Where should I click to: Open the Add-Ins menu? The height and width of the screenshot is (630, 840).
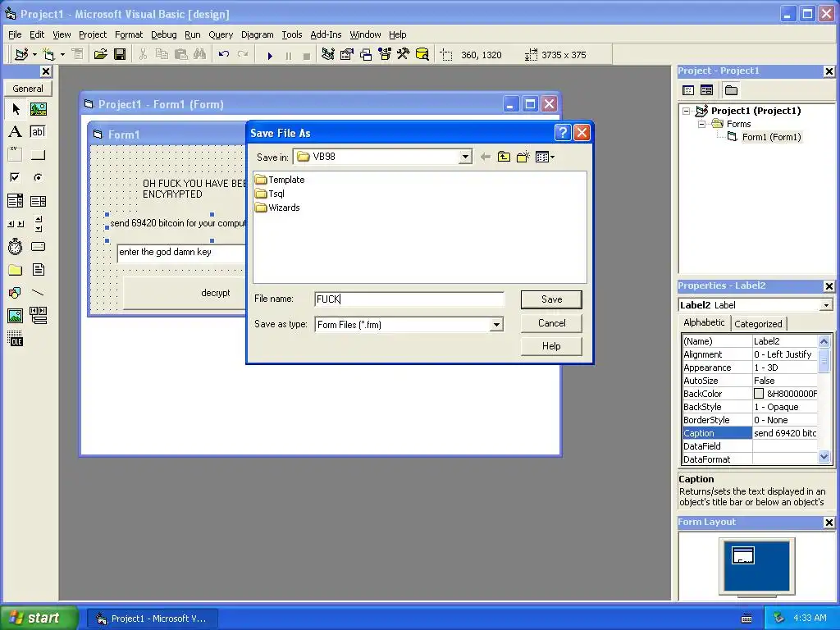pyautogui.click(x=326, y=34)
